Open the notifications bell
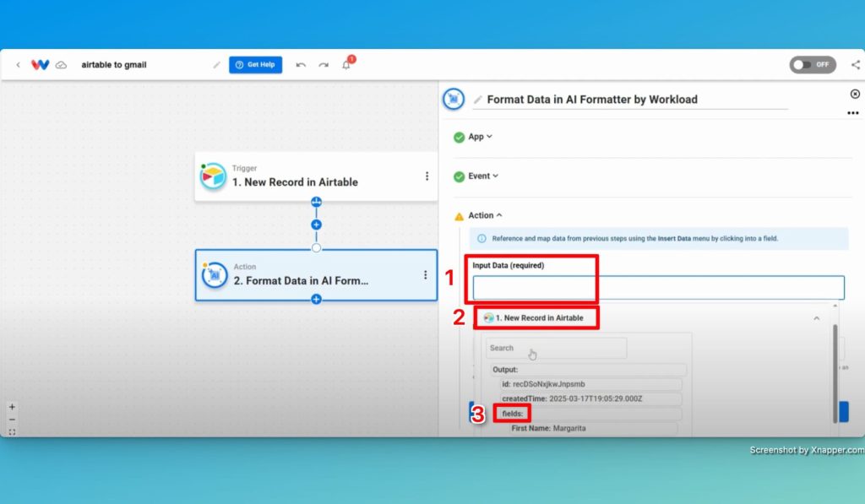Image resolution: width=865 pixels, height=504 pixels. [345, 64]
